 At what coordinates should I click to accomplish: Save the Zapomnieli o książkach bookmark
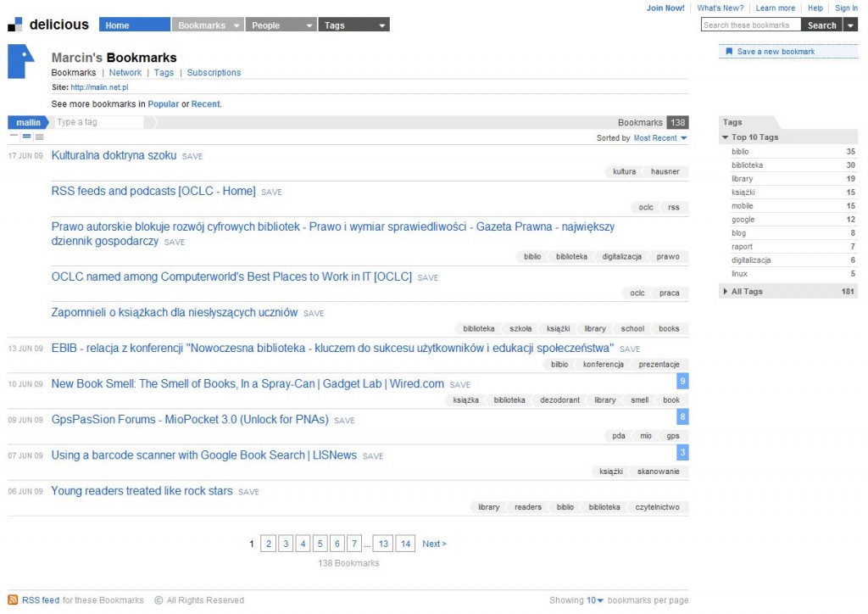click(314, 314)
